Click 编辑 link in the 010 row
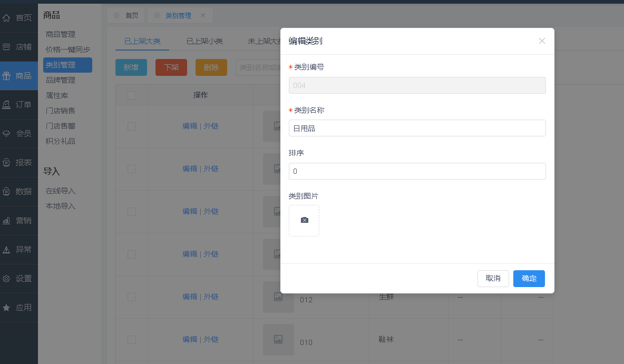624x364 pixels. click(x=190, y=339)
